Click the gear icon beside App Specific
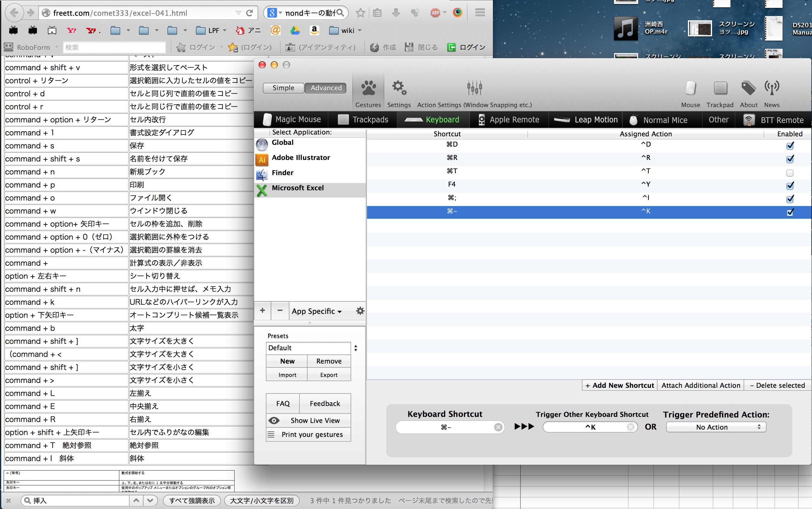 pyautogui.click(x=360, y=311)
